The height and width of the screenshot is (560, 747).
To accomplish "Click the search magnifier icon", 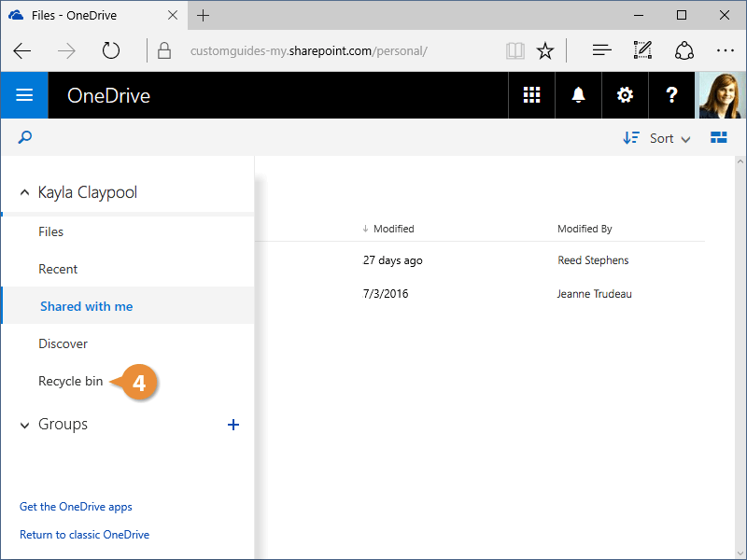I will [x=25, y=137].
